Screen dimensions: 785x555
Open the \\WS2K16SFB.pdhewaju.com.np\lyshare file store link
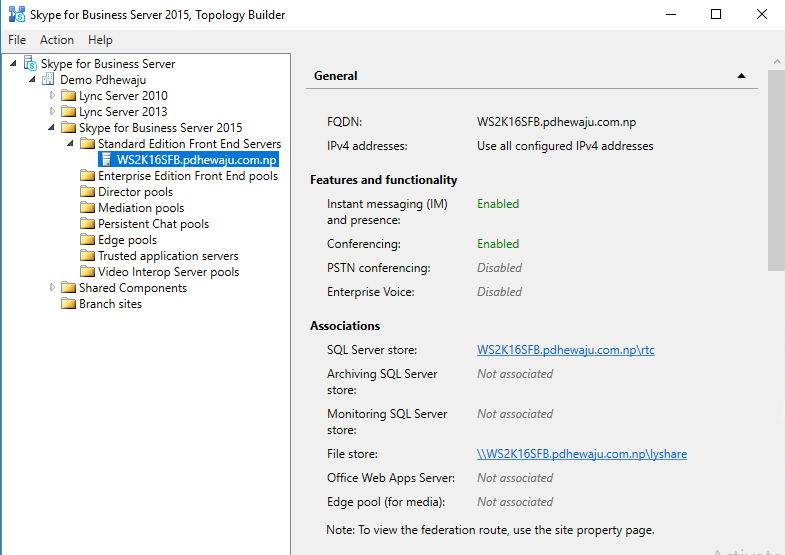pos(582,454)
